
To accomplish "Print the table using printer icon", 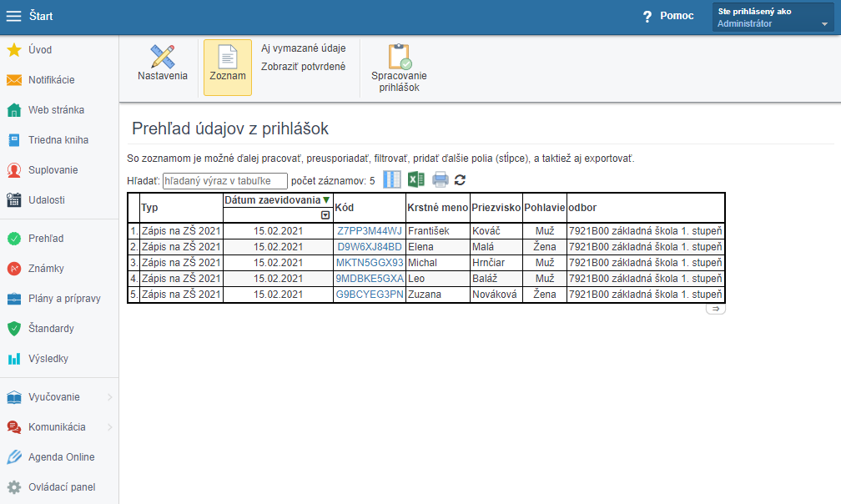I will click(440, 179).
